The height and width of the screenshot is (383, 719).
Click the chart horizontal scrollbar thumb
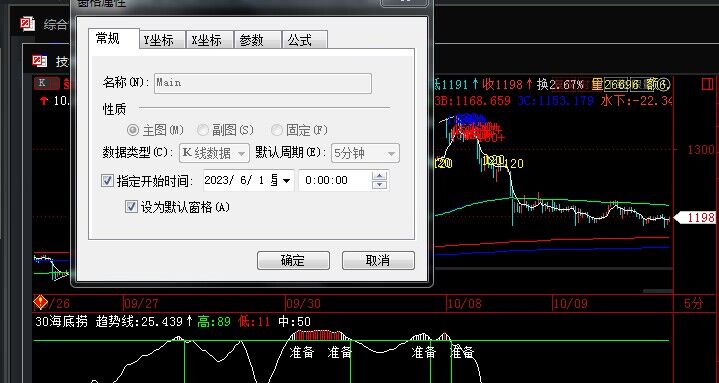click(x=658, y=291)
